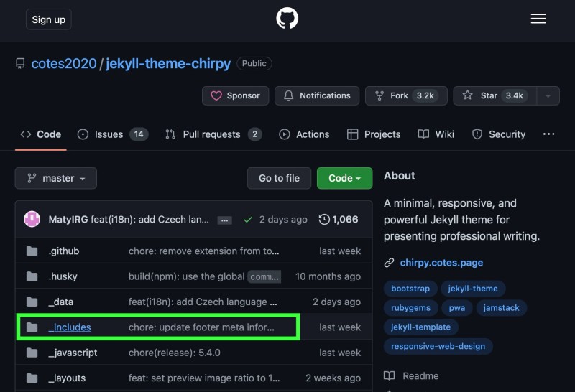Click the Notifications bell button
This screenshot has width=575, height=392.
317,95
